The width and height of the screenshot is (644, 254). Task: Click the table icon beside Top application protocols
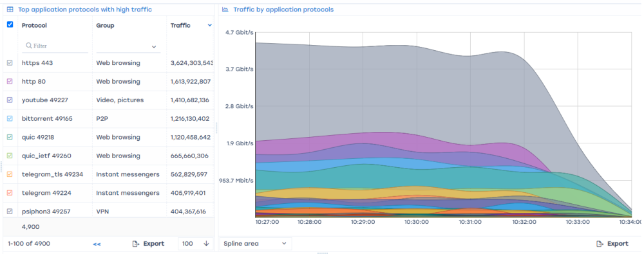[10, 10]
